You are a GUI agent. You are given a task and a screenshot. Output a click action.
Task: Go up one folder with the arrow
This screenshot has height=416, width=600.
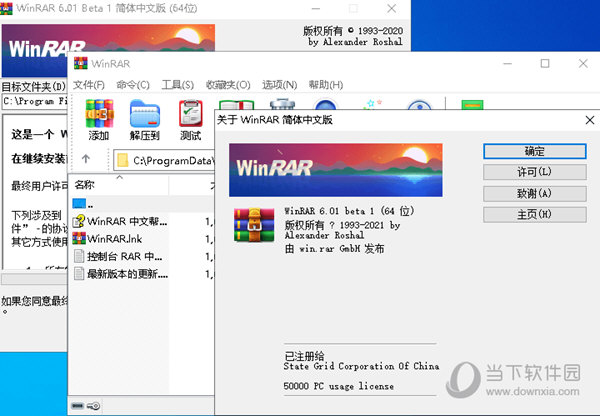(x=86, y=159)
